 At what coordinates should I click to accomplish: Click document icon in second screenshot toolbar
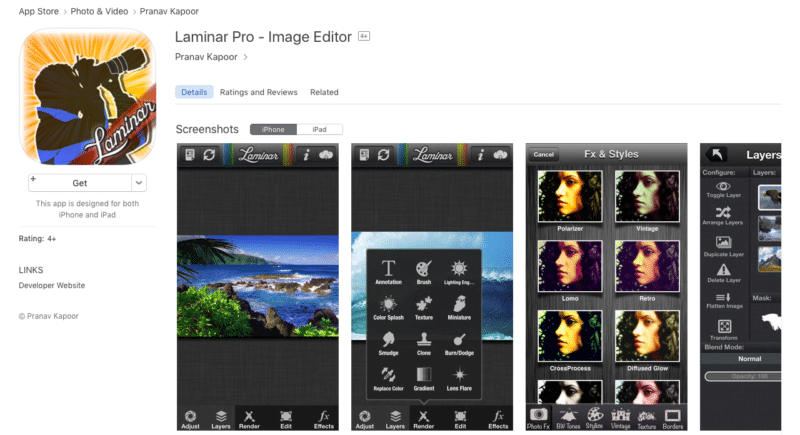[x=364, y=155]
